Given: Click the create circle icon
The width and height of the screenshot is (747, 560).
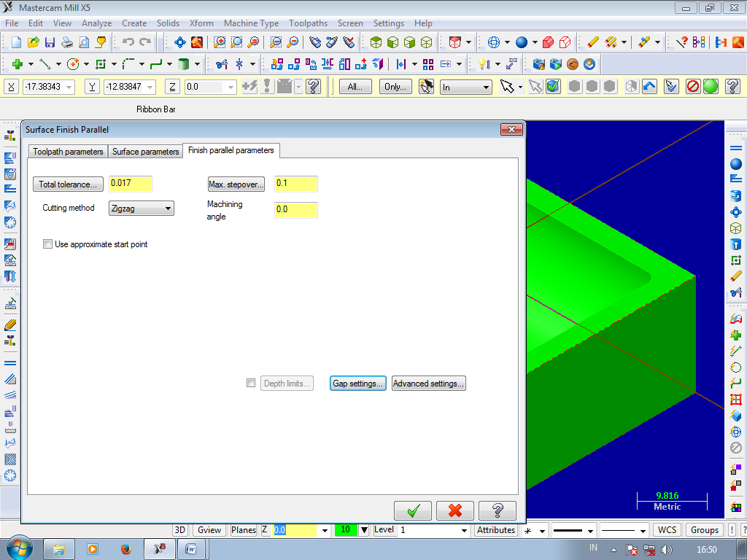Looking at the screenshot, I should click(x=73, y=64).
